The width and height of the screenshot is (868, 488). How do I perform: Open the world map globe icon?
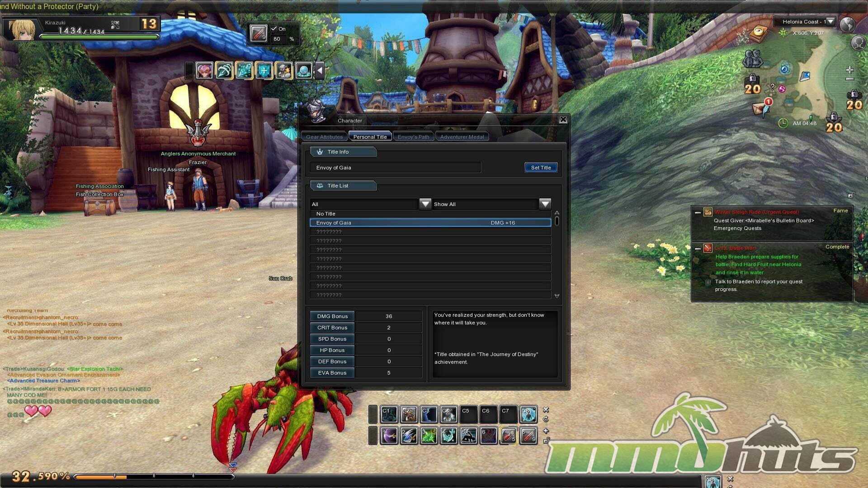coord(847,24)
